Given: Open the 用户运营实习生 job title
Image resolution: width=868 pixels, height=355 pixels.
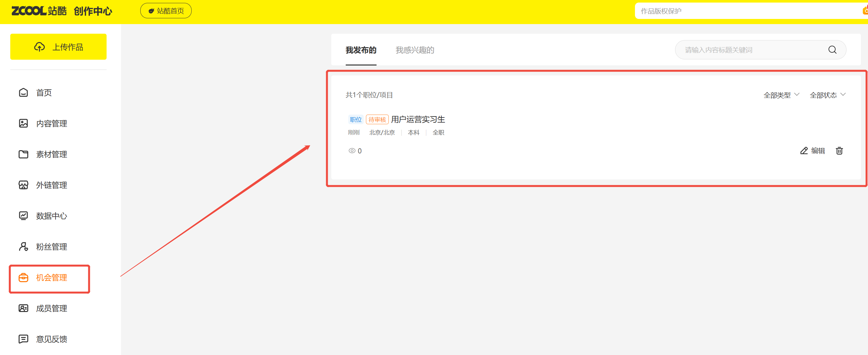Looking at the screenshot, I should (418, 119).
